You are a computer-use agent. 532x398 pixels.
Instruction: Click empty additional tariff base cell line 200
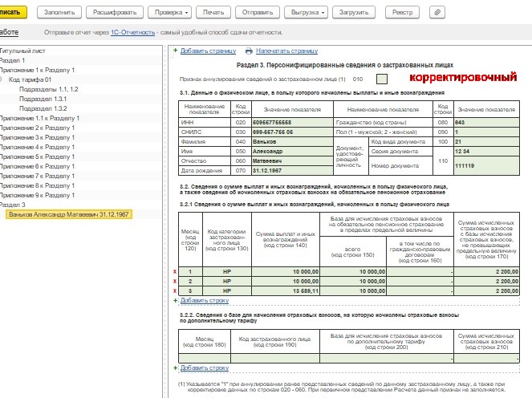point(387,359)
